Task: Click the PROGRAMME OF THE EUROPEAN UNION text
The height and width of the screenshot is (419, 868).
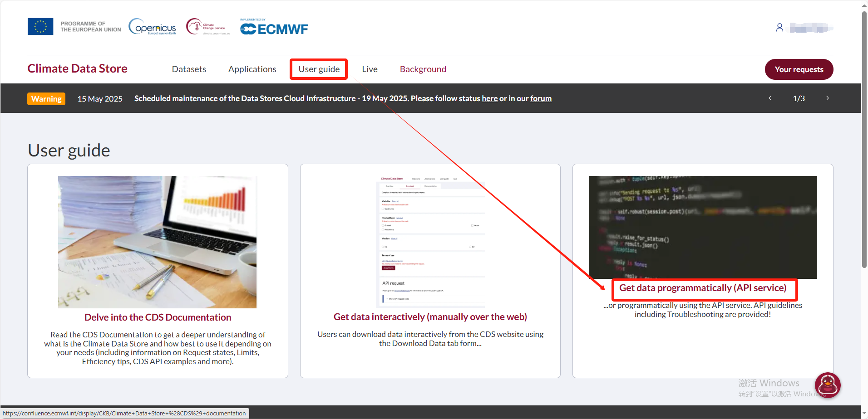Action: tap(91, 27)
